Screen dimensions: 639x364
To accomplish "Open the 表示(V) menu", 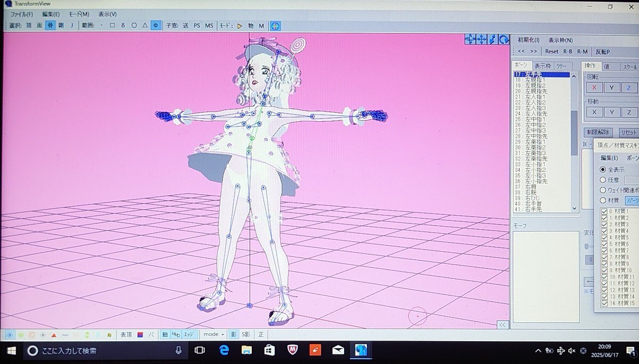I will point(107,14).
